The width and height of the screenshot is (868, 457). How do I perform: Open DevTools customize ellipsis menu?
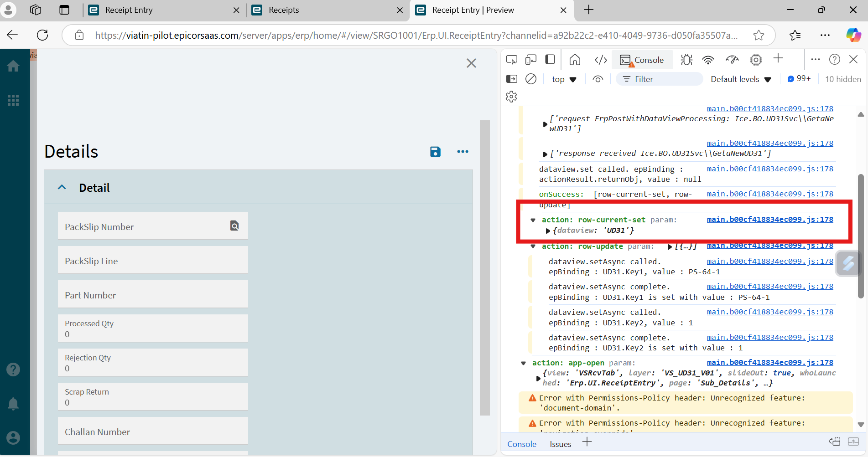point(816,59)
